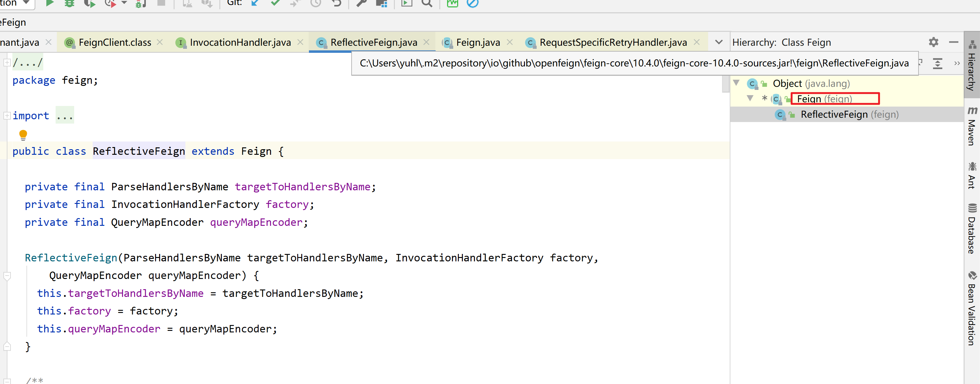Close the FeignClient.class tab
Viewport: 980px width, 384px height.
[x=160, y=42]
